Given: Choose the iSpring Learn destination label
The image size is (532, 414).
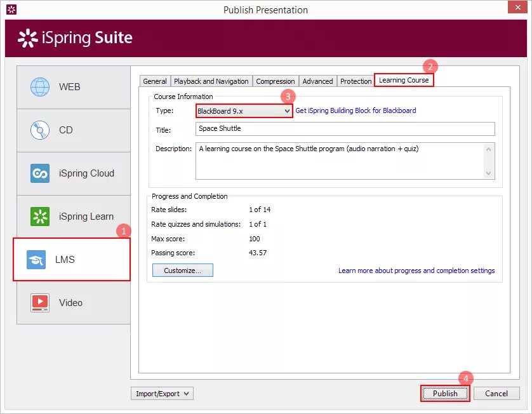Looking at the screenshot, I should [x=86, y=217].
